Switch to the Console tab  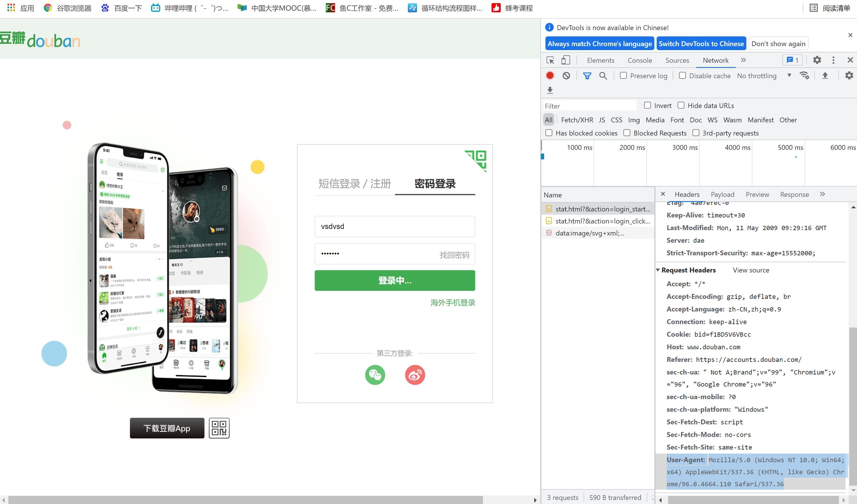pyautogui.click(x=640, y=60)
